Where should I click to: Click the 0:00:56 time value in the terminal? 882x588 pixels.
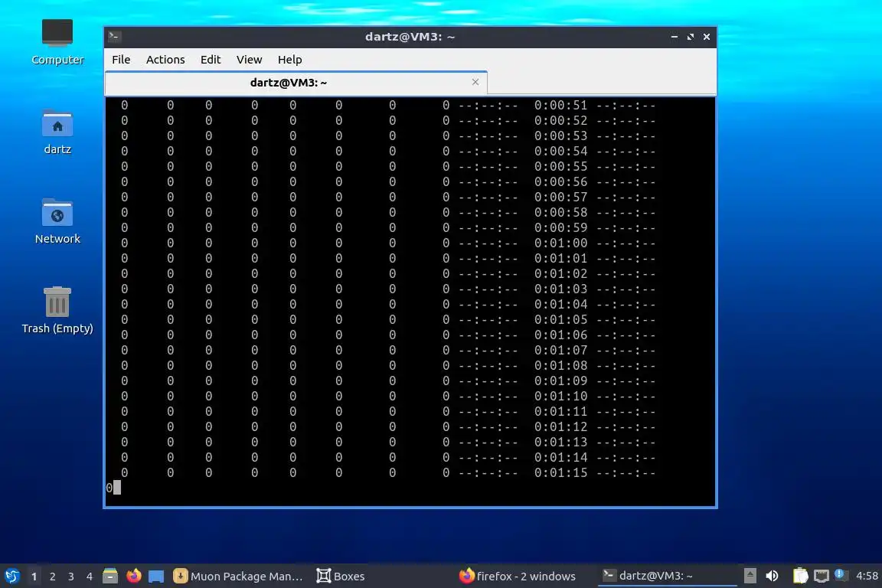point(560,181)
